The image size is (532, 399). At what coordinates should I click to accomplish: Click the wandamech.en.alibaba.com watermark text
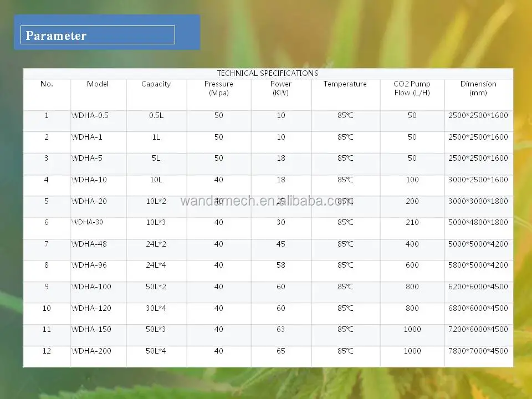[x=267, y=201]
